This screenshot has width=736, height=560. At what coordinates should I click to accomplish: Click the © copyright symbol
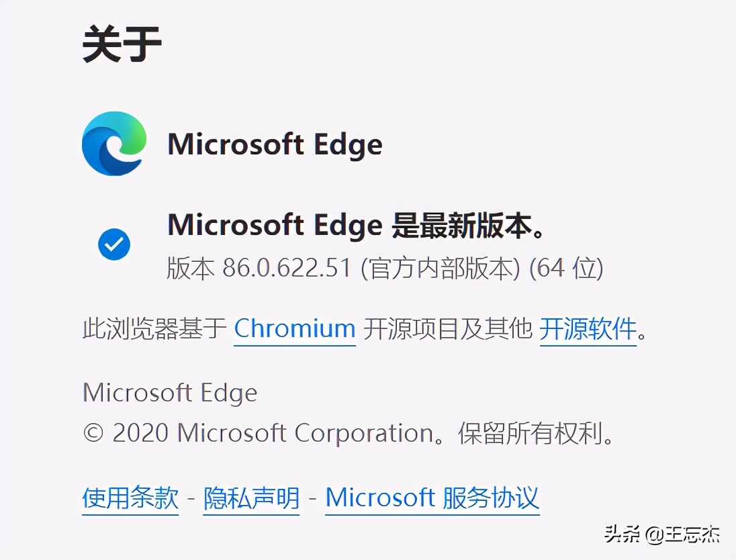pyautogui.click(x=93, y=432)
